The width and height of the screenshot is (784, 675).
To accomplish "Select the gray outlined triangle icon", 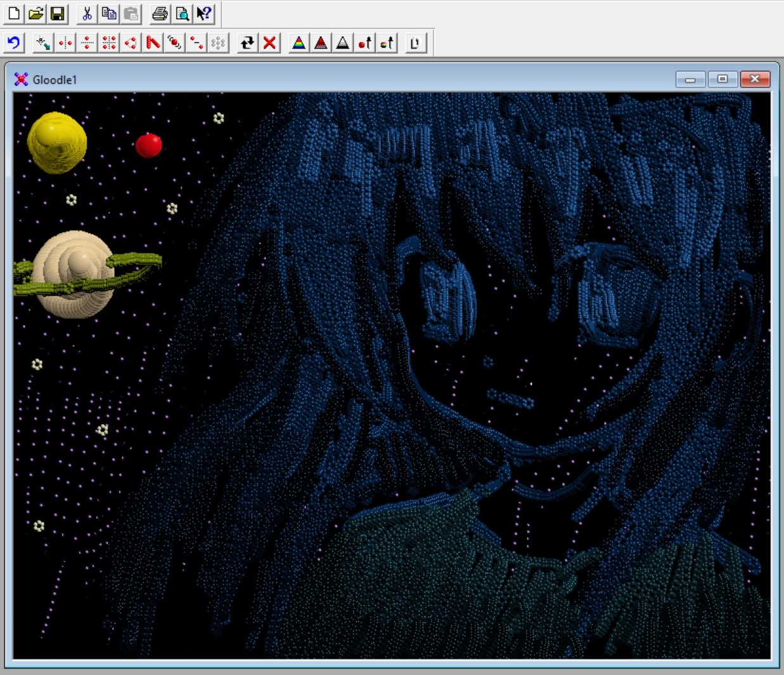I will (343, 43).
